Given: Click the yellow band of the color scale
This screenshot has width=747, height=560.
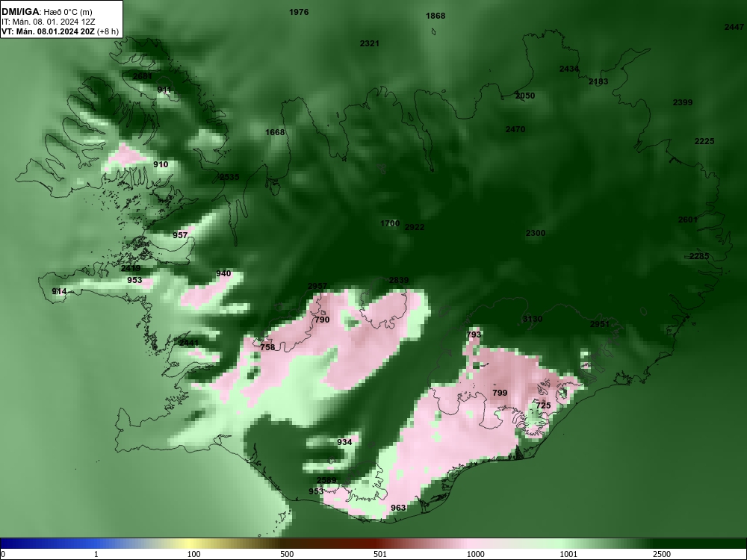Looking at the screenshot, I should (x=190, y=544).
